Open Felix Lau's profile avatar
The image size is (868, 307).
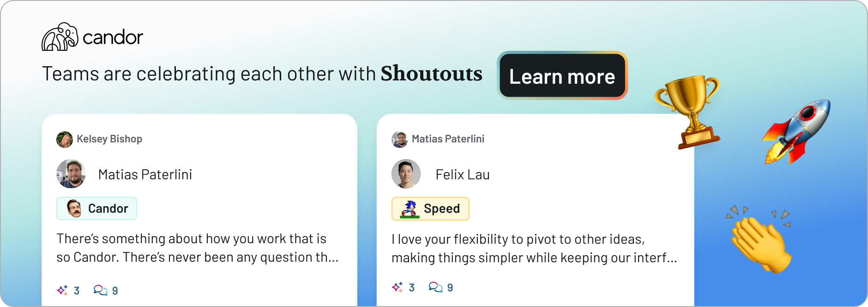[405, 174]
